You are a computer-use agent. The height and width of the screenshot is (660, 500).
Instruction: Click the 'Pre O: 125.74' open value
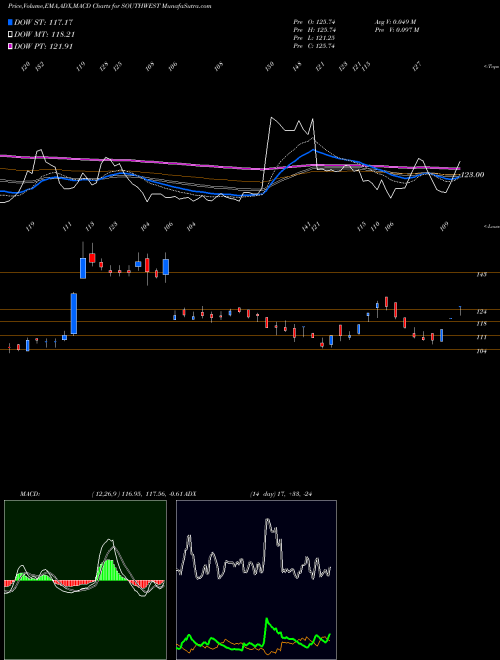(314, 22)
